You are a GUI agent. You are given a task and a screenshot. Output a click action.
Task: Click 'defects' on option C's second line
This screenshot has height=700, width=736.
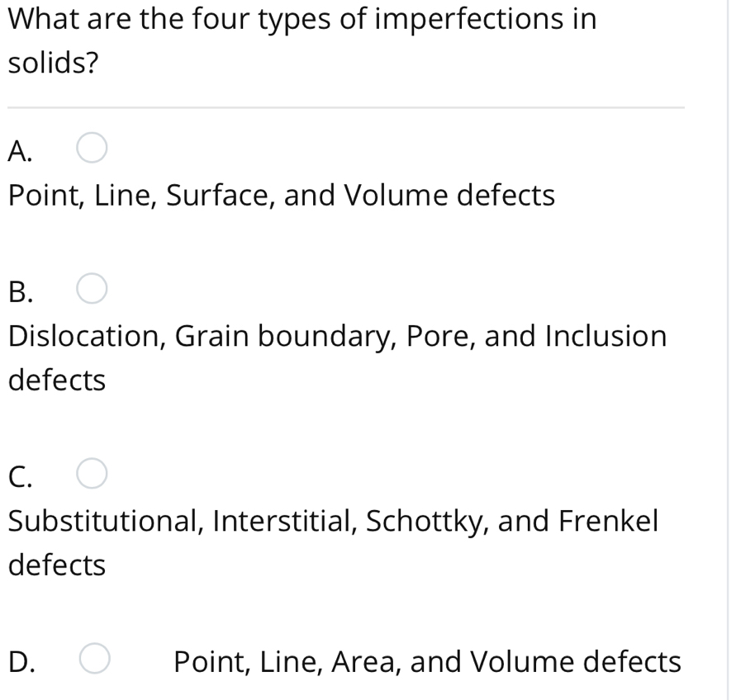[57, 565]
